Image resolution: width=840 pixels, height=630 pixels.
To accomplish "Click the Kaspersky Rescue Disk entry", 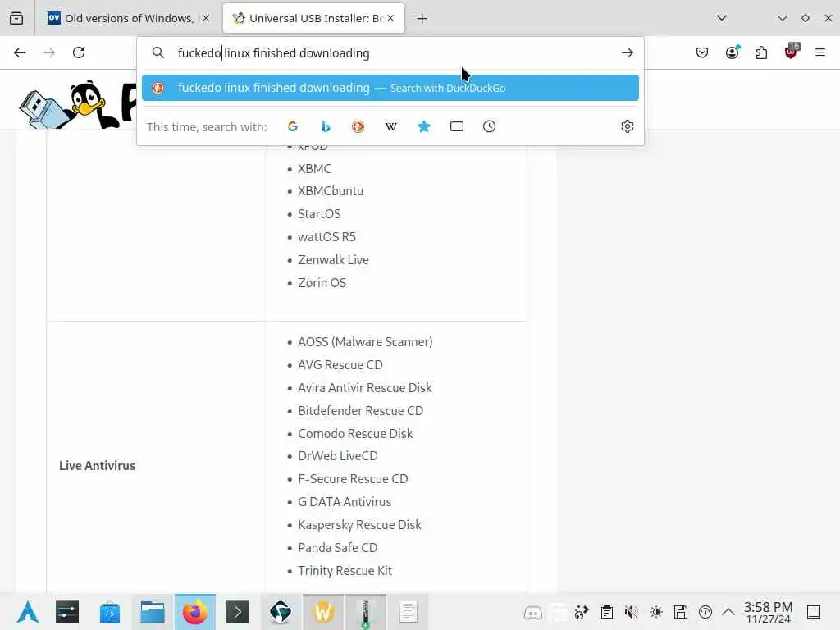I will 359,524.
